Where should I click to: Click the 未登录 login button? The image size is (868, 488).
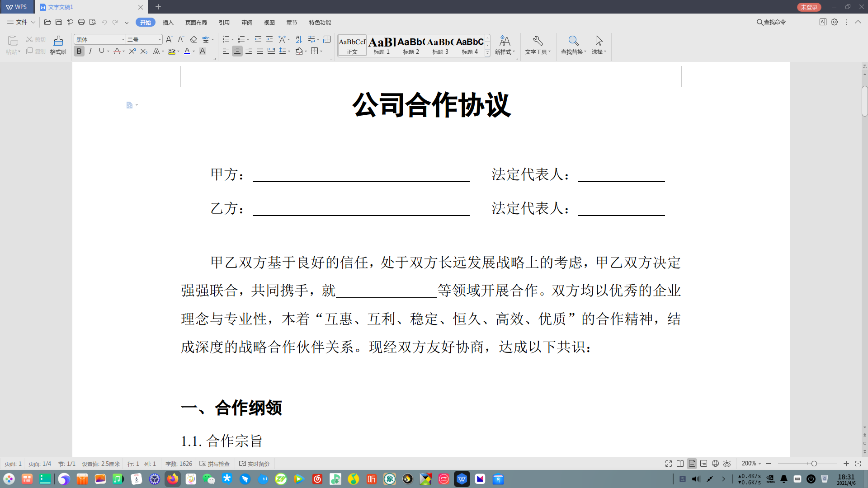(809, 7)
